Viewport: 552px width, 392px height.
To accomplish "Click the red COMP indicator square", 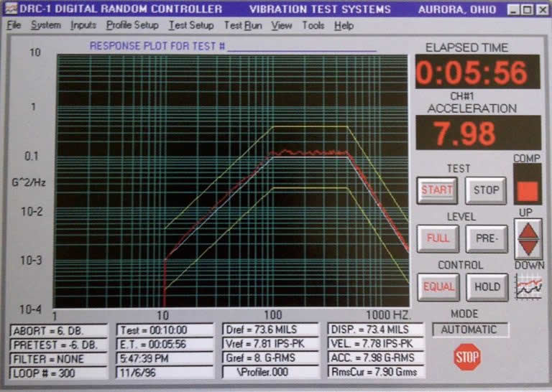I will pyautogui.click(x=528, y=191).
